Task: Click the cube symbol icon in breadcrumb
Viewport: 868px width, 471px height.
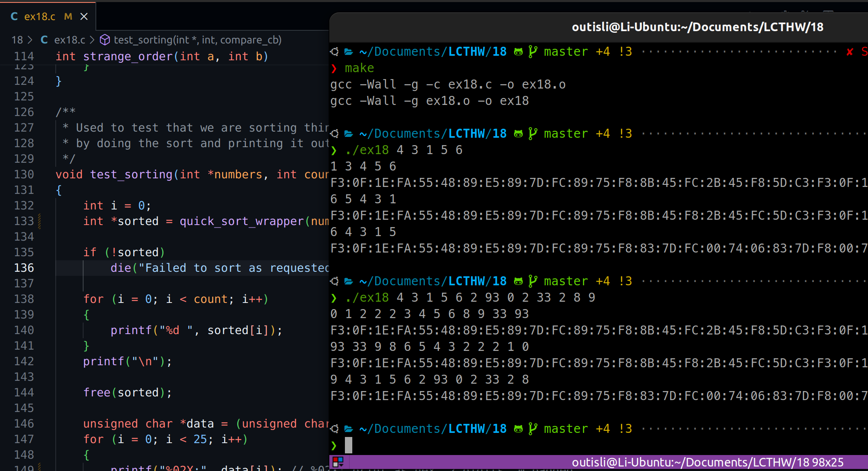Action: (105, 40)
